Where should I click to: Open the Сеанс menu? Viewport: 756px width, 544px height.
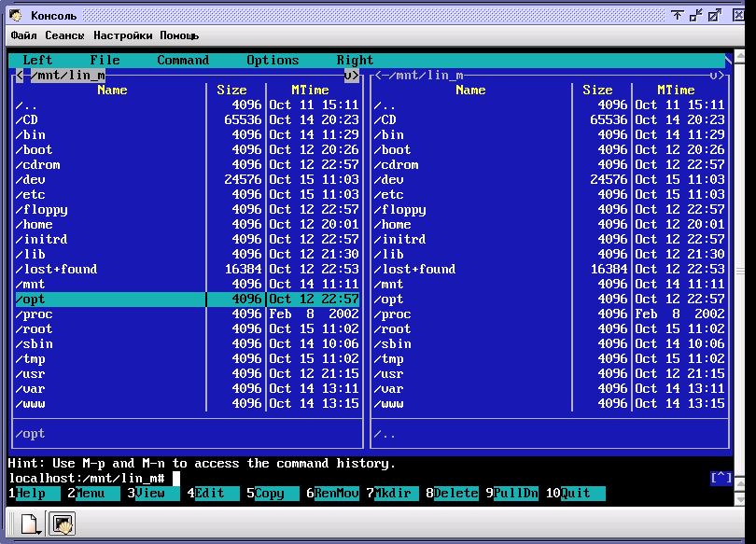click(x=64, y=35)
